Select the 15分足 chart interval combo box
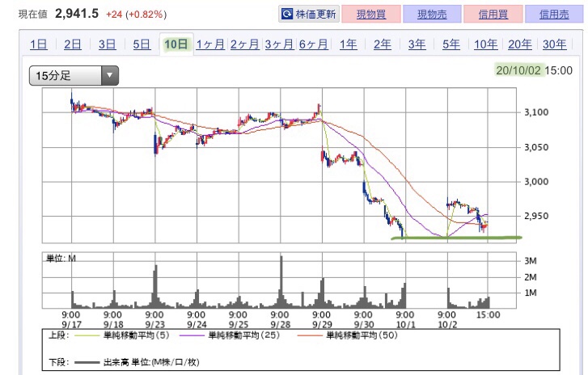This screenshot has width=588, height=375. [x=74, y=75]
